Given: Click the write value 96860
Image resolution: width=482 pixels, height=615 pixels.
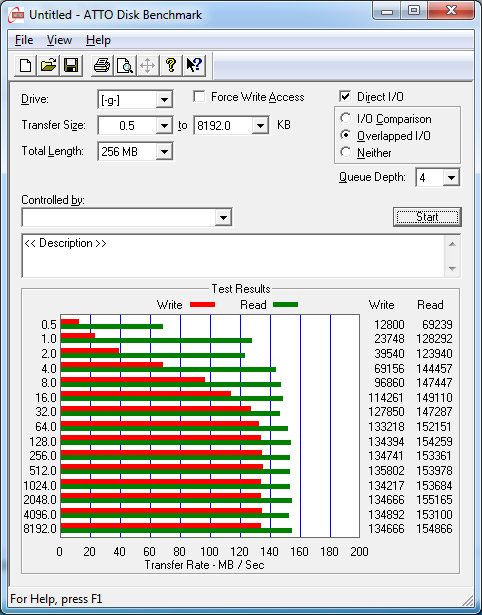Looking at the screenshot, I should (389, 383).
